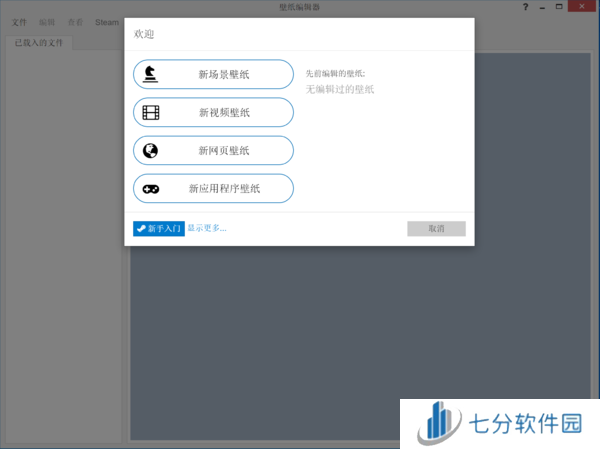The width and height of the screenshot is (600, 449).
Task: Open the 查看 menu
Action: tap(75, 22)
